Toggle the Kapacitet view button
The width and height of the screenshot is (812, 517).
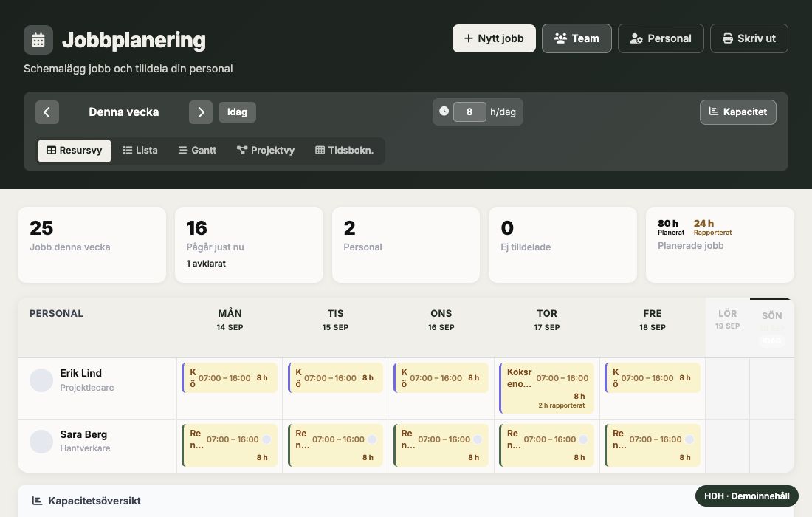click(738, 112)
